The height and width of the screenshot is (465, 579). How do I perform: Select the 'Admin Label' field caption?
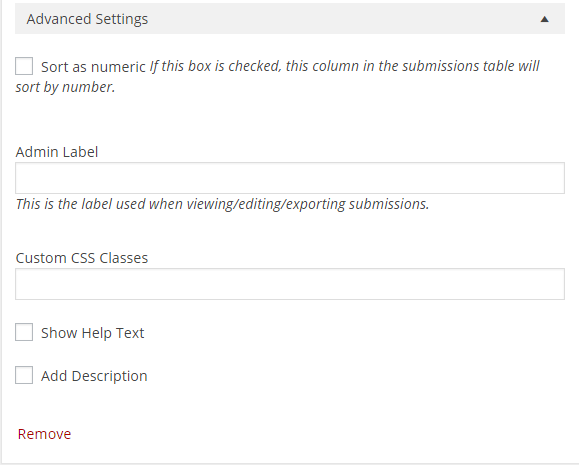[57, 152]
